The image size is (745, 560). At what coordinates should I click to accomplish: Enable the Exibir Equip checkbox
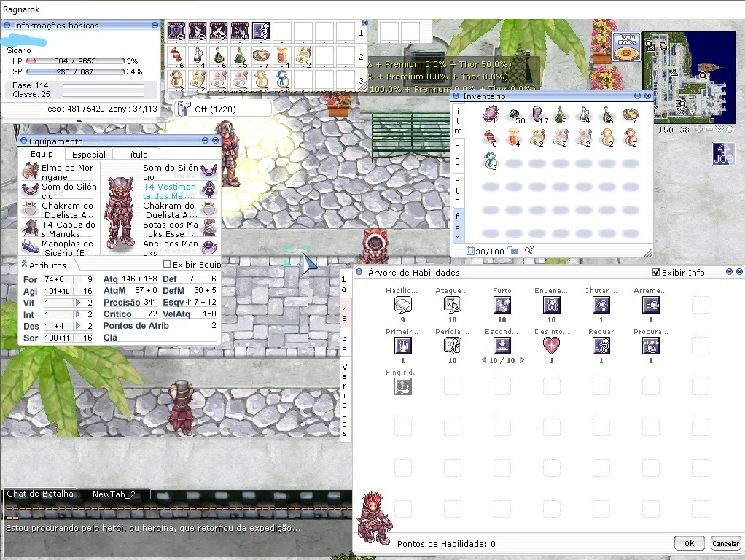[x=167, y=264]
